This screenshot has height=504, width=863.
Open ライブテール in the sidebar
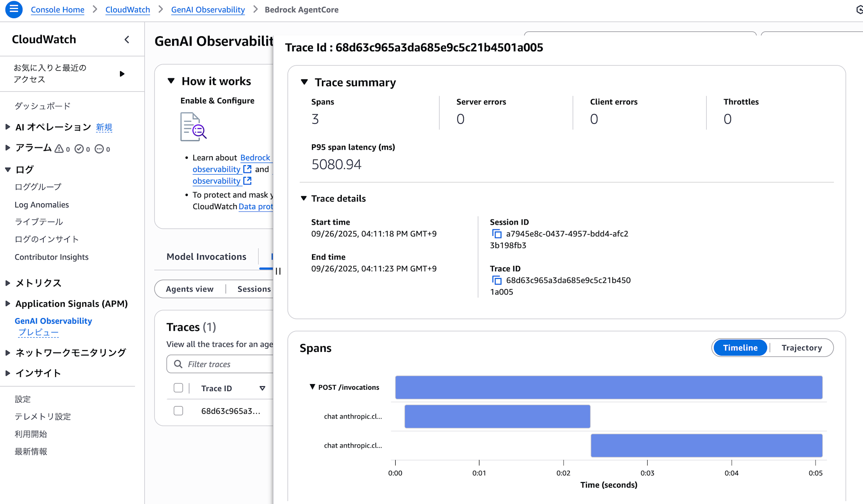pyautogui.click(x=39, y=222)
